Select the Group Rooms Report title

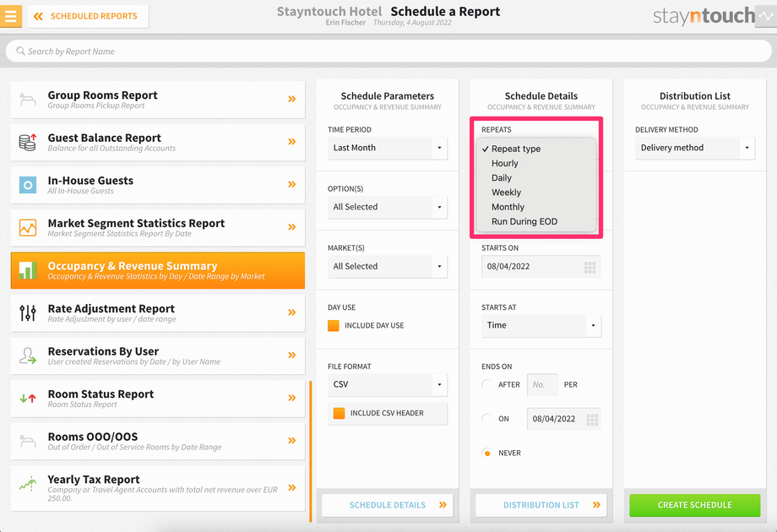point(102,95)
